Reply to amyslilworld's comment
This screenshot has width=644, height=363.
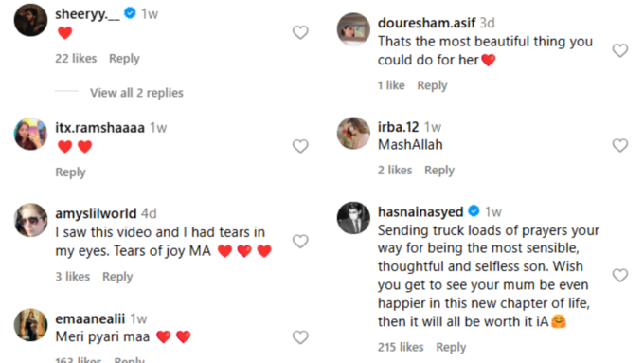117,277
